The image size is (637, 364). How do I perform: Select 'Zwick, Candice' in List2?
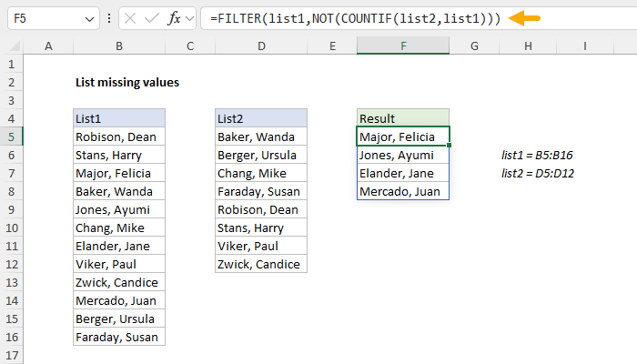point(261,265)
